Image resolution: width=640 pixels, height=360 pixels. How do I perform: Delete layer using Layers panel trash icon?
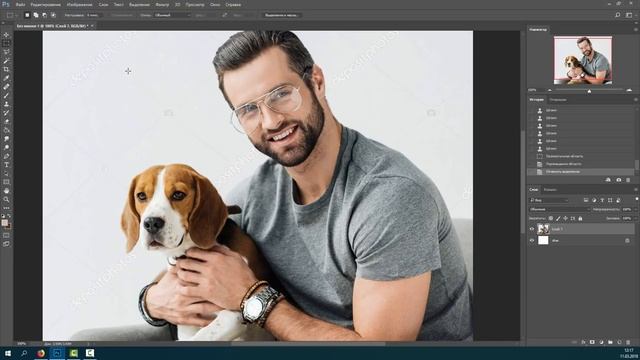628,342
